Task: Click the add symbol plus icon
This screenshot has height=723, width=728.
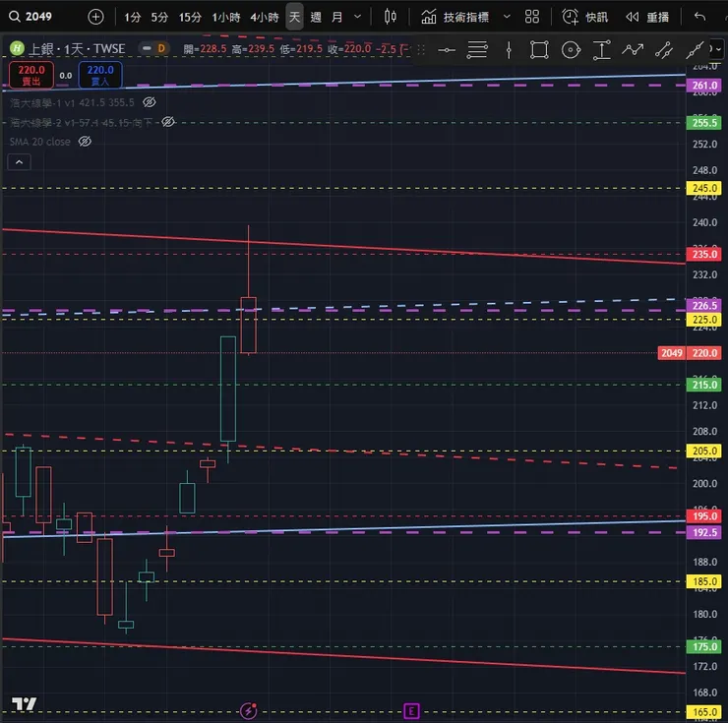Action: 95,17
